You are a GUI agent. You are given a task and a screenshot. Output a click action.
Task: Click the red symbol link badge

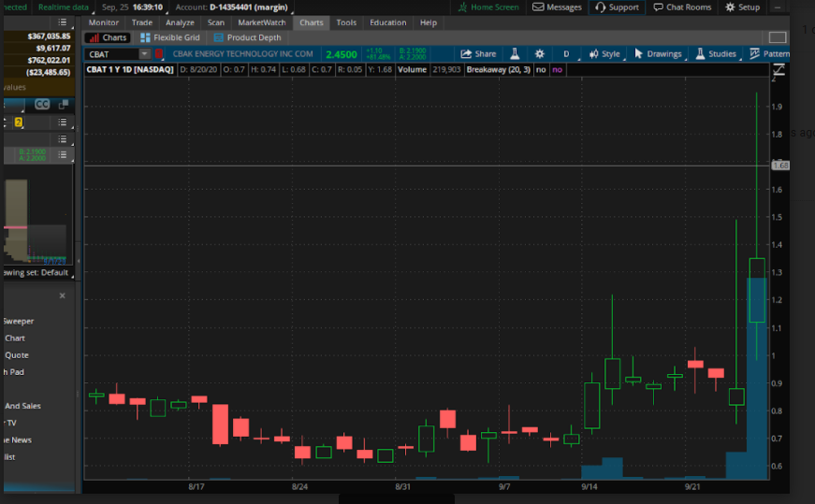[159, 54]
